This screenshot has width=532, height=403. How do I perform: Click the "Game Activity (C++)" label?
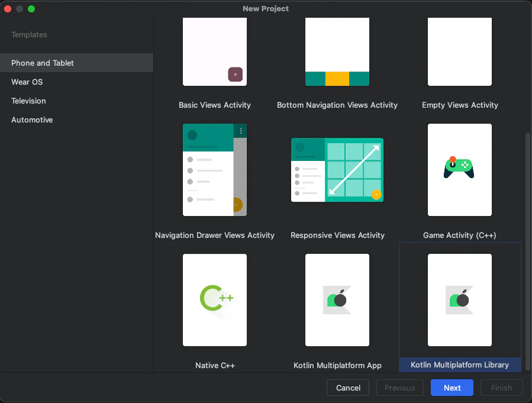coord(460,235)
